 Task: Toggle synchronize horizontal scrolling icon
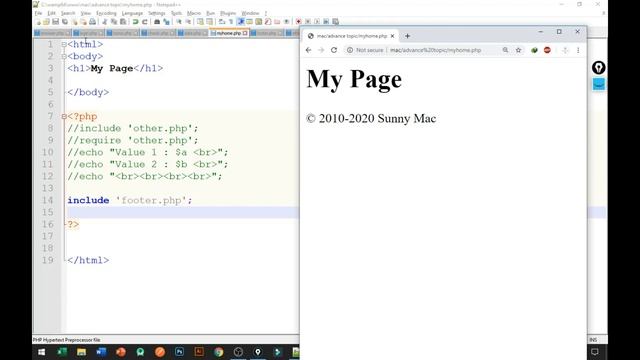pyautogui.click(x=210, y=22)
